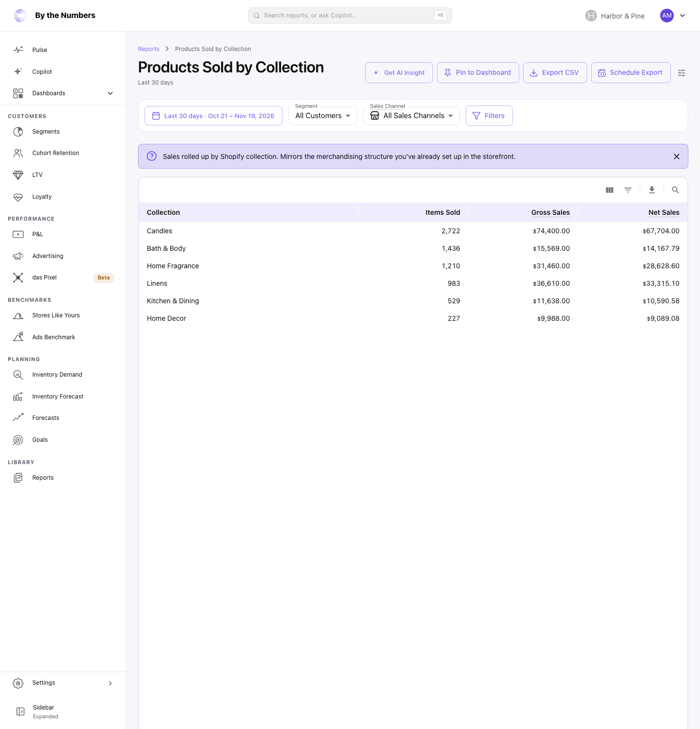Image resolution: width=700 pixels, height=729 pixels.
Task: Click the P&L money icon
Action: coord(18,234)
